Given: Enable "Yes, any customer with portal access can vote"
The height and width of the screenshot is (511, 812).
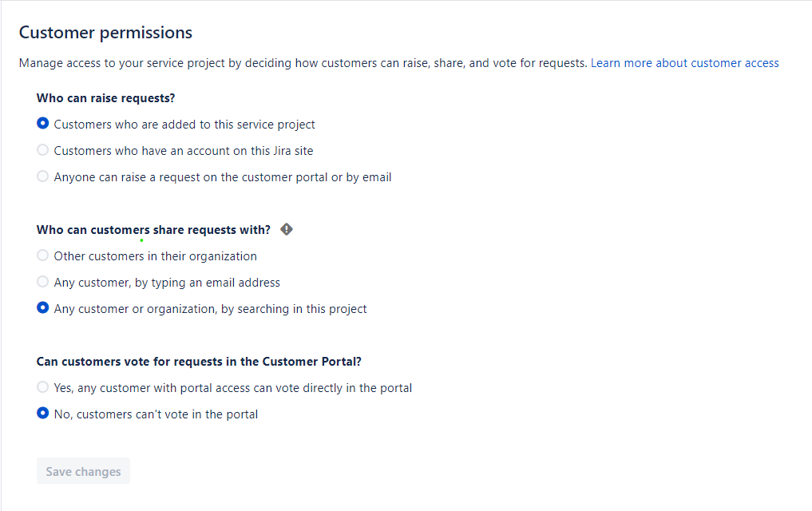Looking at the screenshot, I should [42, 386].
